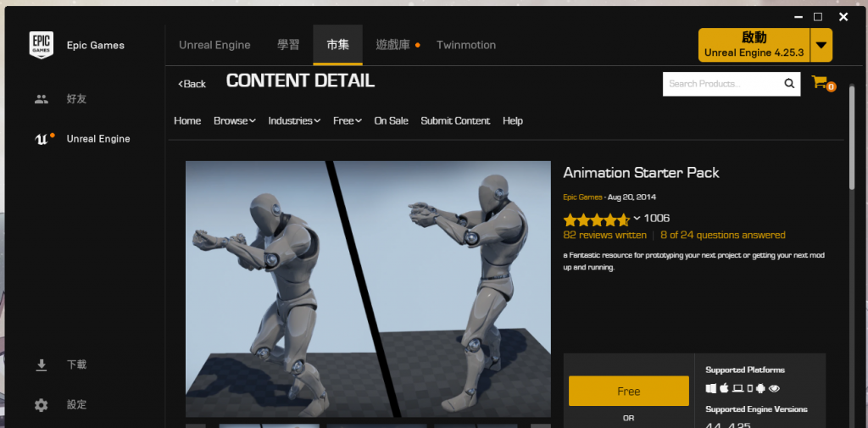Open the friends list icon

coord(42,99)
